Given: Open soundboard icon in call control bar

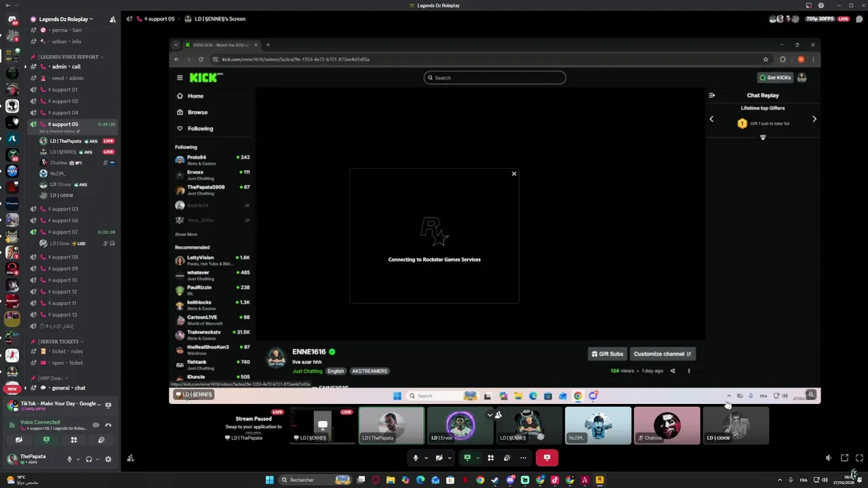Looking at the screenshot, I should [x=507, y=457].
